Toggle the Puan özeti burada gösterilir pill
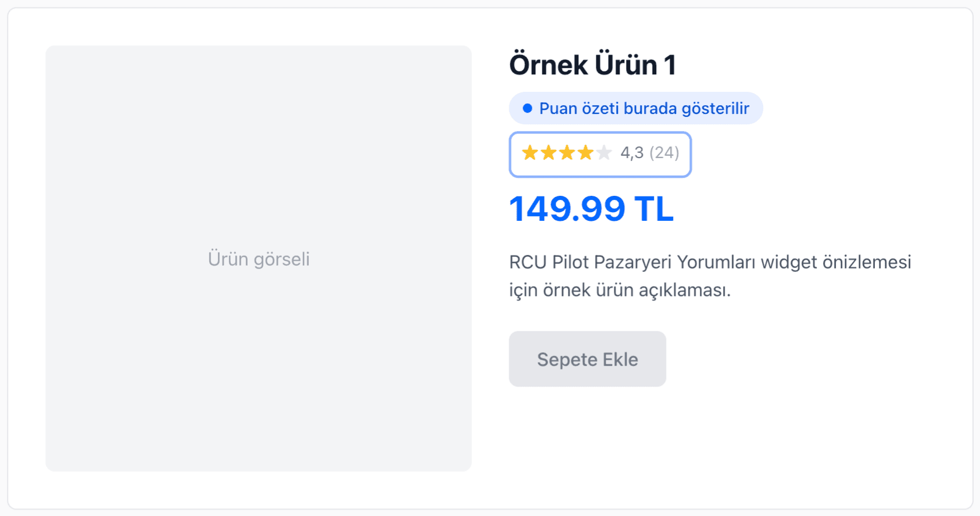980x516 pixels. (x=636, y=107)
